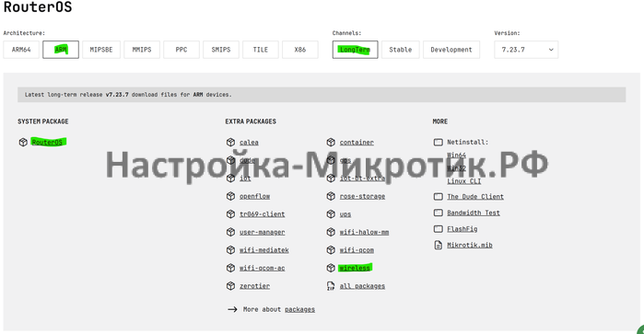644x334 pixels.
Task: Click the wifi-mediatek package icon
Action: (x=230, y=250)
